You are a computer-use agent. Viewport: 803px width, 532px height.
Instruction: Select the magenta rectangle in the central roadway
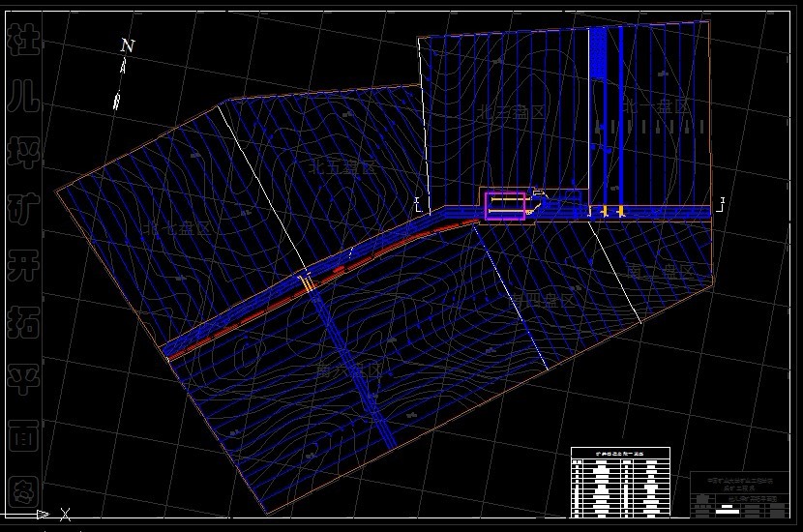(505, 206)
